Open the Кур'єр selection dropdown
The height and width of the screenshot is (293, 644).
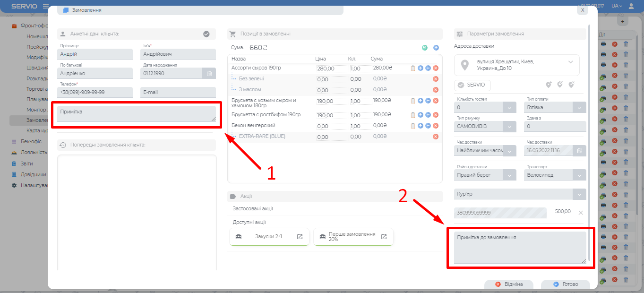[x=580, y=194]
